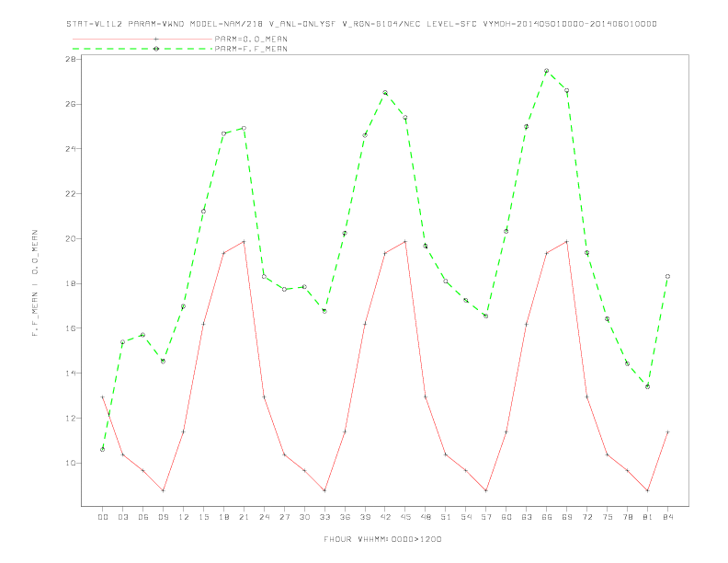The width and height of the screenshot is (728, 563).
Task: Click y-axis tick label 22
Action: click(x=71, y=194)
